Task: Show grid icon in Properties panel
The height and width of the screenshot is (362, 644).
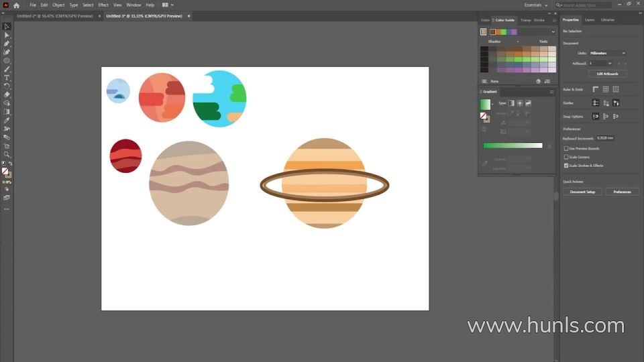Action: click(x=605, y=89)
